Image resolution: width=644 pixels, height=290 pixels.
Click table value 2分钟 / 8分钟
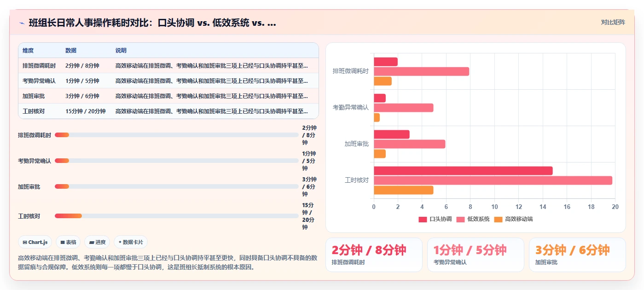pyautogui.click(x=82, y=66)
